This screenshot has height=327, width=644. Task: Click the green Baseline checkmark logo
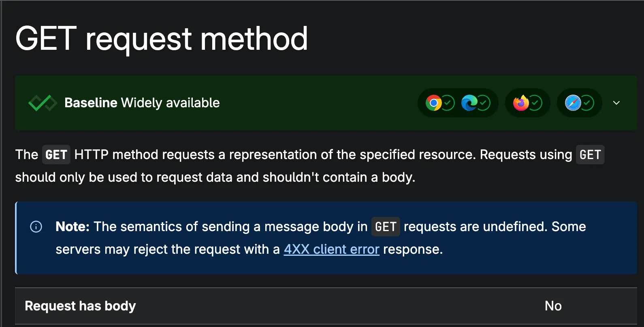point(43,103)
